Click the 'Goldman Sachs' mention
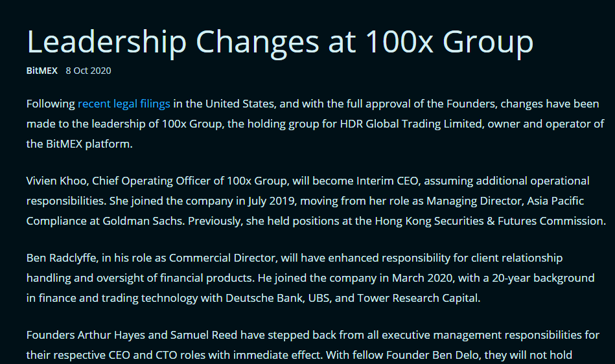This screenshot has height=364, width=615. pos(143,221)
